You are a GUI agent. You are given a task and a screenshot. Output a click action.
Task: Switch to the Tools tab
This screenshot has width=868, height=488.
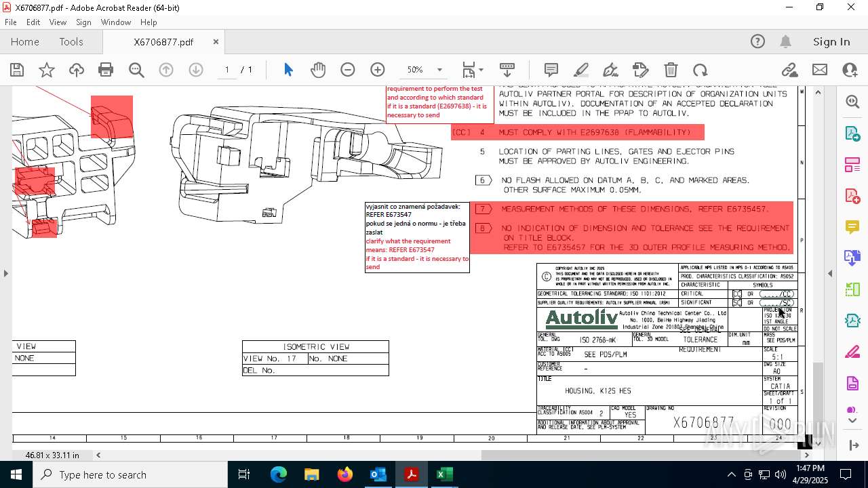click(x=71, y=42)
